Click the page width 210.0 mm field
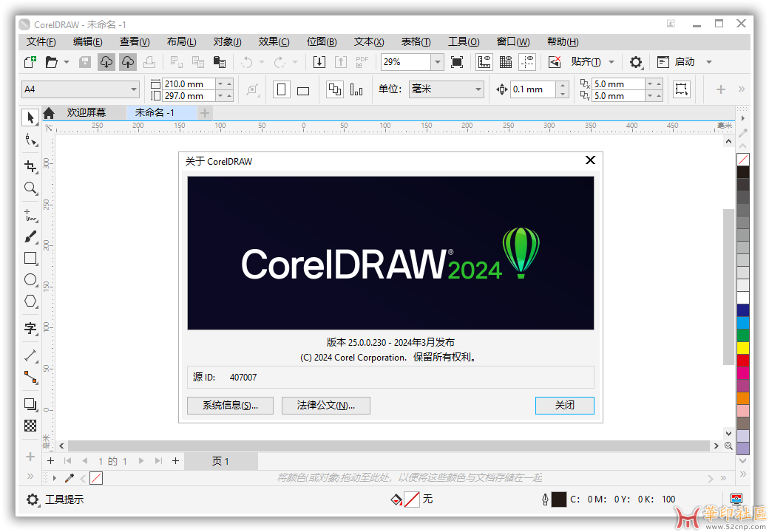 click(189, 83)
